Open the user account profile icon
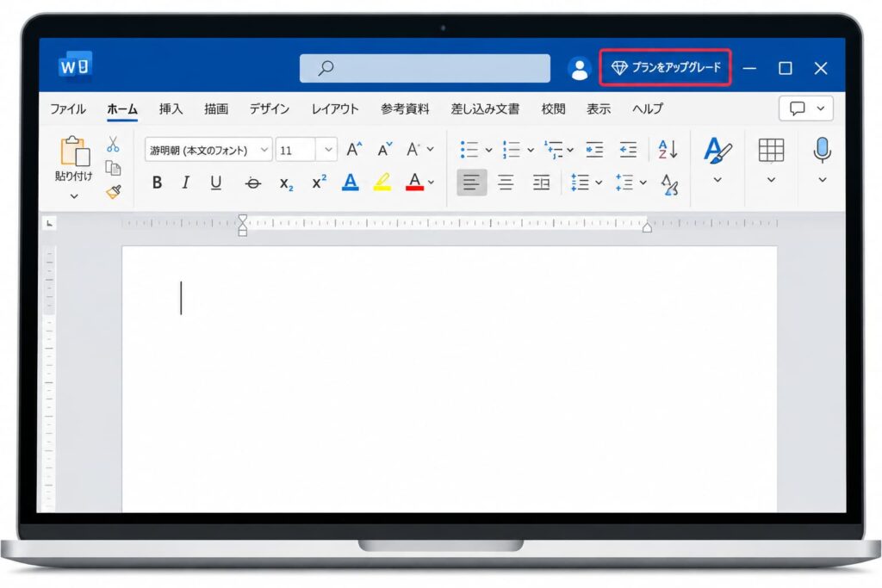 (x=579, y=69)
